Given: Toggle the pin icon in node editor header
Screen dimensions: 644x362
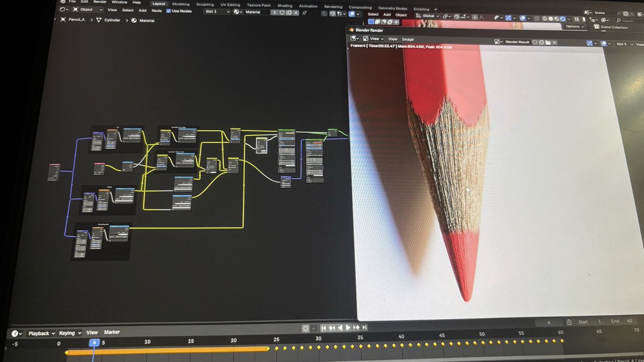Looking at the screenshot, I should tap(304, 13).
